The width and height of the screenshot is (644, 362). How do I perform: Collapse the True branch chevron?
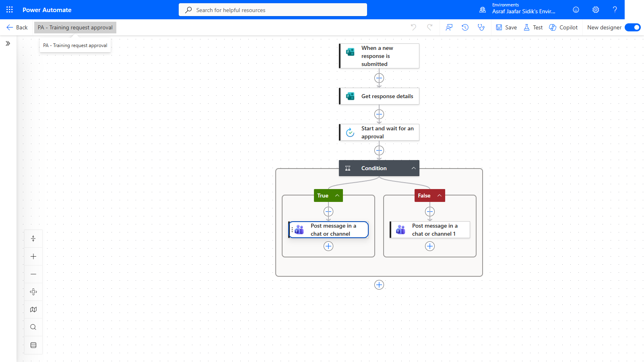pos(337,195)
